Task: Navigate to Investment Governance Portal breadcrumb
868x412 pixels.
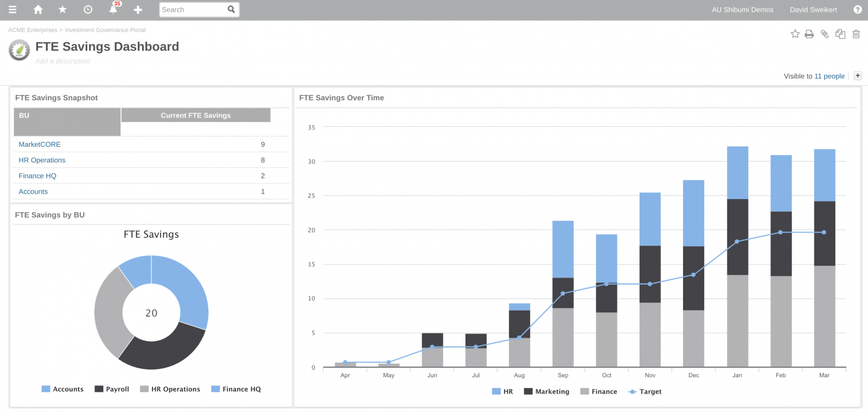Action: [105, 30]
